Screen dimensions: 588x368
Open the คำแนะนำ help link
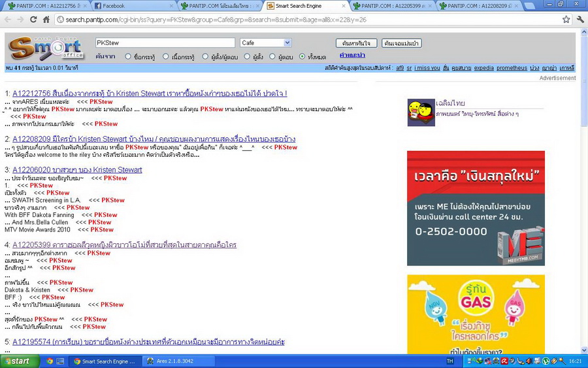click(x=352, y=55)
